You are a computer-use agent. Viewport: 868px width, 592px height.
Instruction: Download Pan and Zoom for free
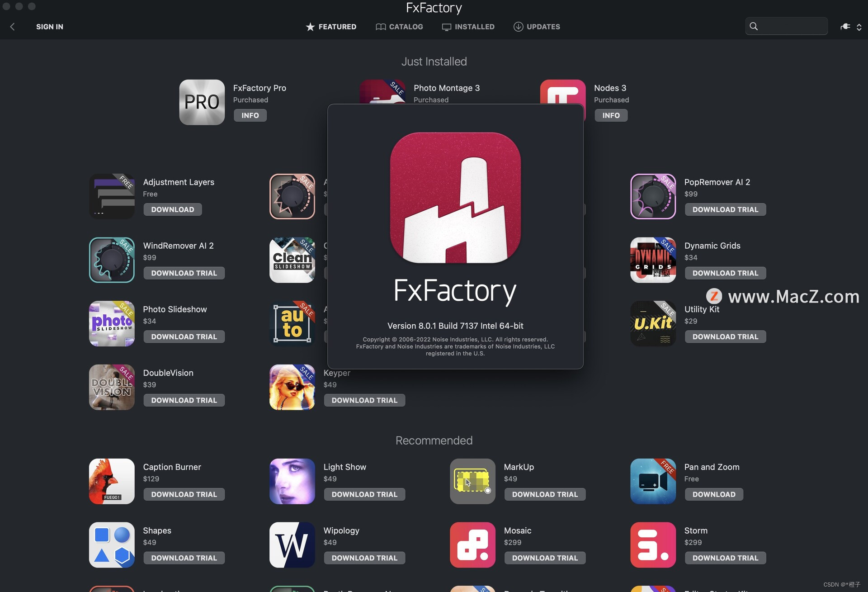point(714,494)
